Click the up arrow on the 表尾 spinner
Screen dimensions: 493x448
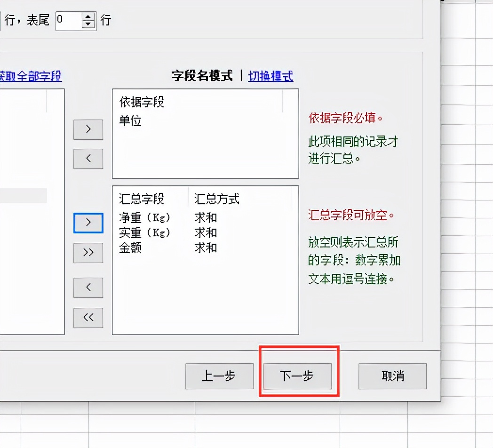(x=87, y=17)
